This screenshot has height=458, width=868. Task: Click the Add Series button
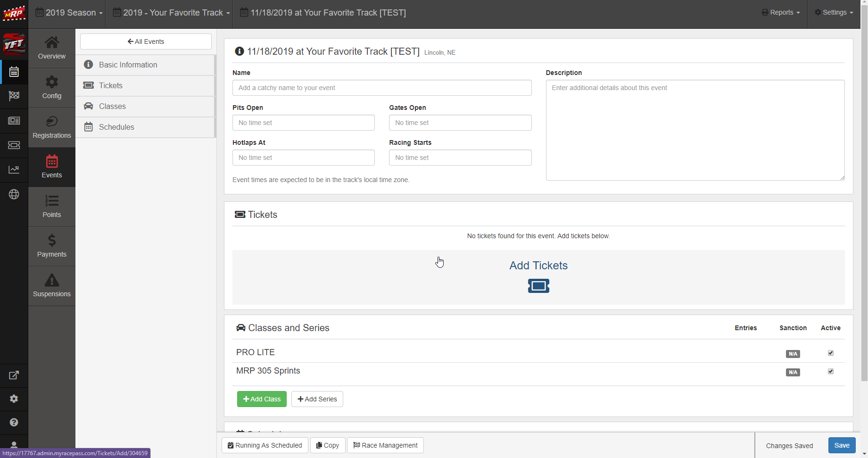click(x=317, y=399)
